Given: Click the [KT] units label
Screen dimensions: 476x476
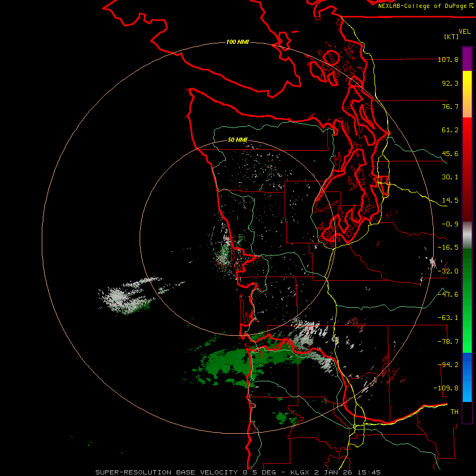Looking at the screenshot, I should [452, 36].
